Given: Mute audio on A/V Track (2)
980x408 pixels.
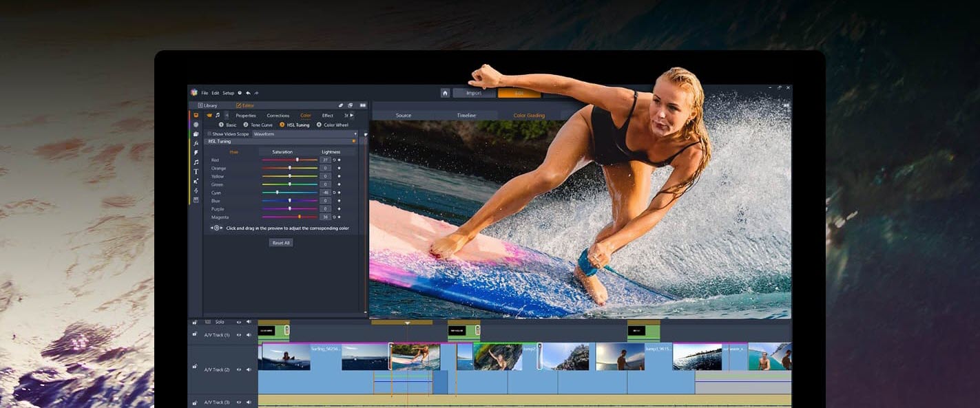Looking at the screenshot, I should point(249,369).
